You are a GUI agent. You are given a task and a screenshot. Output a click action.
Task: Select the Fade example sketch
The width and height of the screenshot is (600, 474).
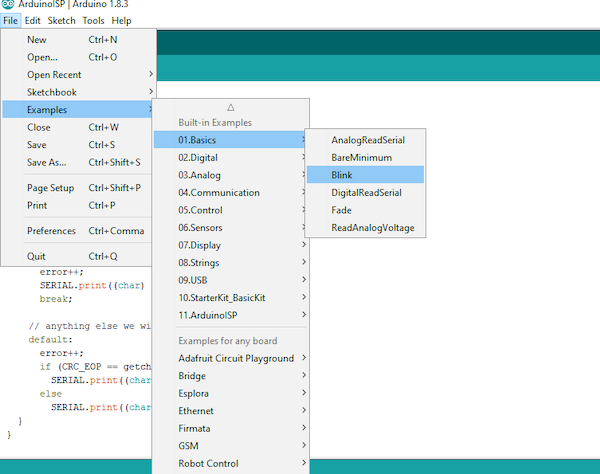tap(341, 210)
